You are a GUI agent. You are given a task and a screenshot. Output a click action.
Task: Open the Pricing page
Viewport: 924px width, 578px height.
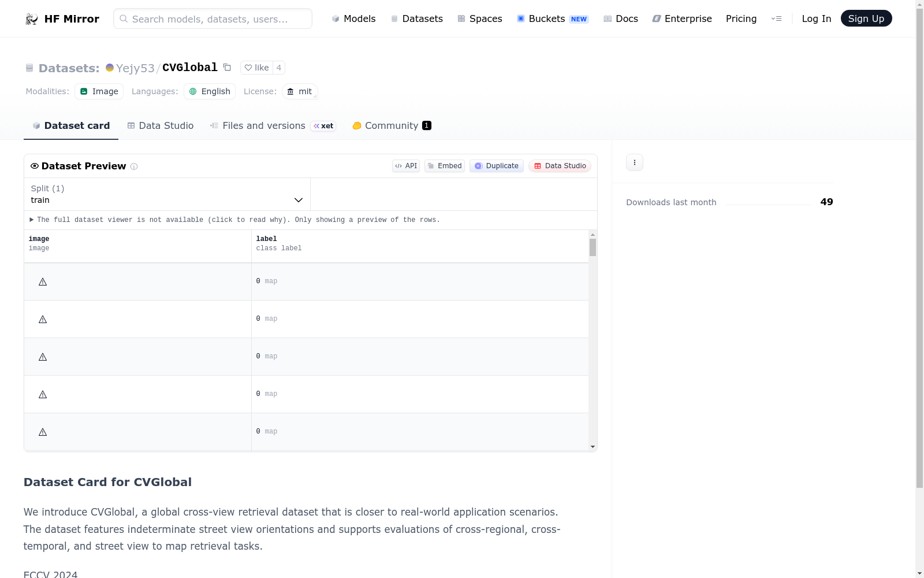click(741, 18)
